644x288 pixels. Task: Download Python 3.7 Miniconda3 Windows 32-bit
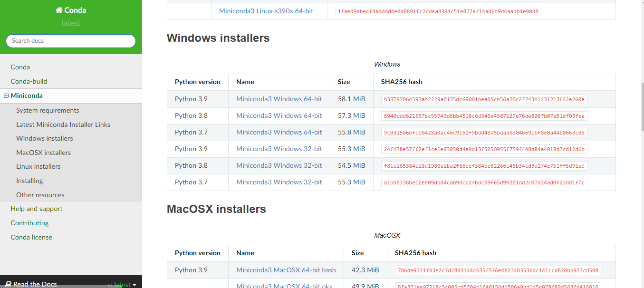point(279,182)
